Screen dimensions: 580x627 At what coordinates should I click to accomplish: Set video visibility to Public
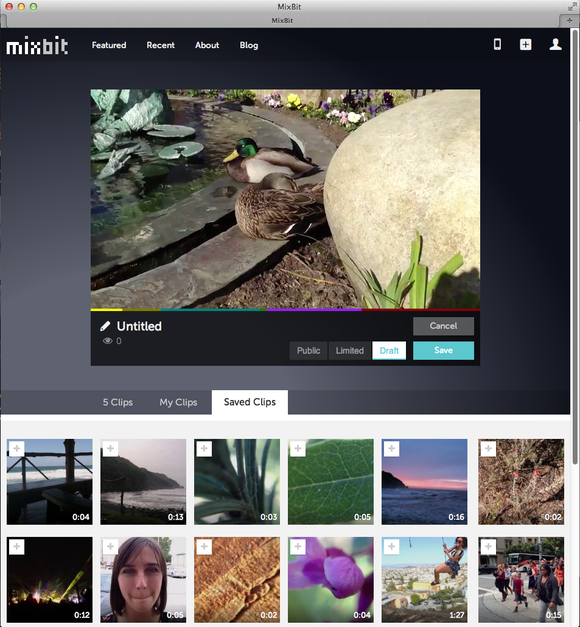tap(308, 351)
